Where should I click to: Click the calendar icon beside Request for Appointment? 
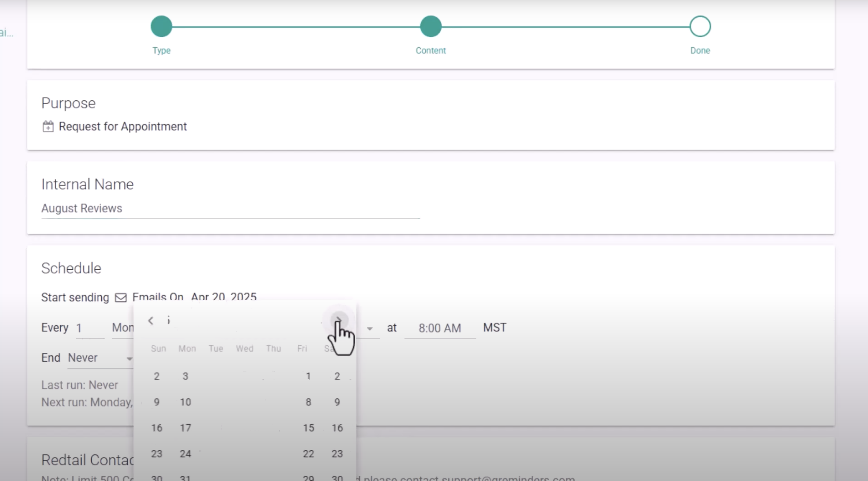[48, 127]
